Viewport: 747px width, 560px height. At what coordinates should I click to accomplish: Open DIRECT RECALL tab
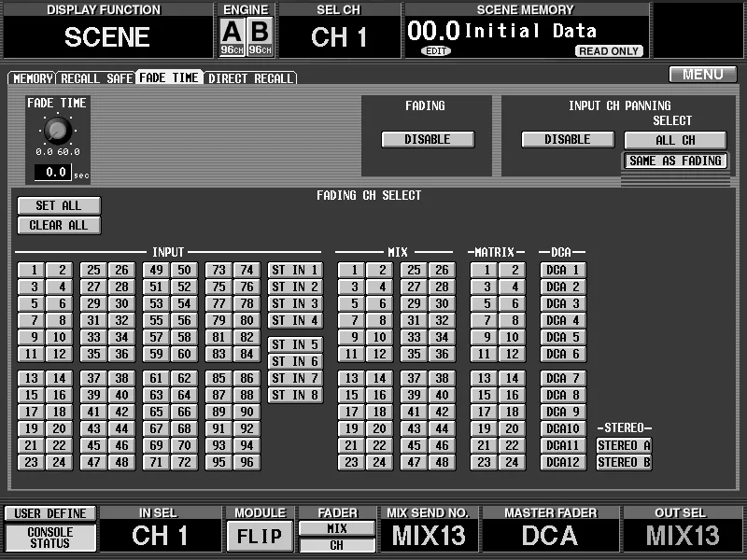(x=250, y=78)
